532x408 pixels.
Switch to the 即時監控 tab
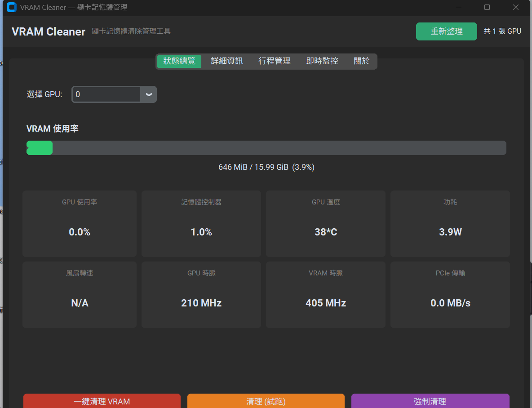tap(322, 61)
